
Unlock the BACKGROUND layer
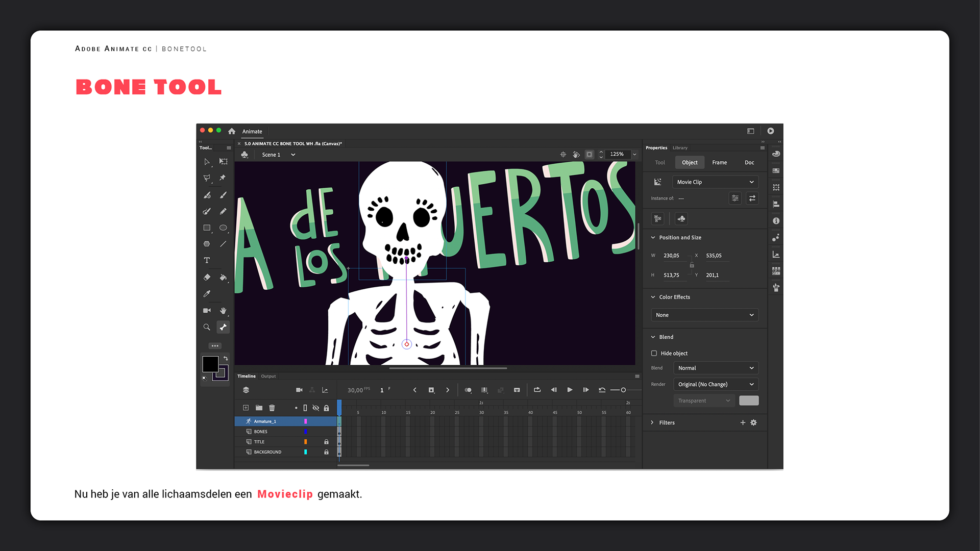[326, 452]
